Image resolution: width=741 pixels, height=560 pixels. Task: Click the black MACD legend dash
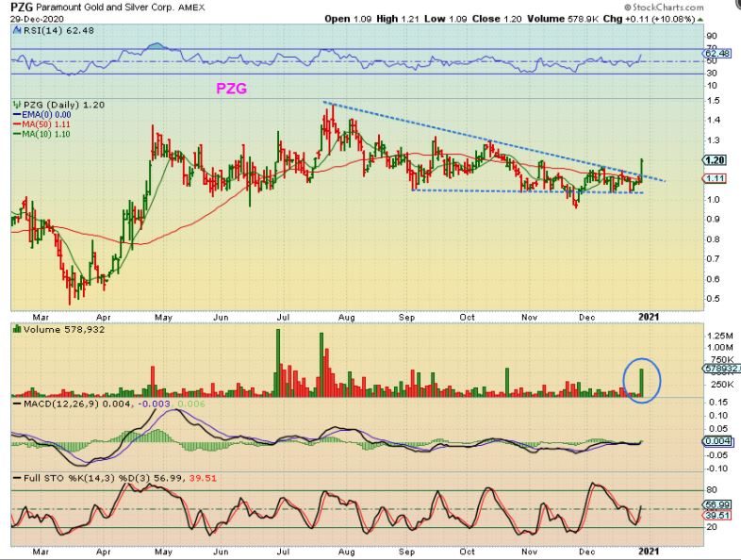[18, 404]
